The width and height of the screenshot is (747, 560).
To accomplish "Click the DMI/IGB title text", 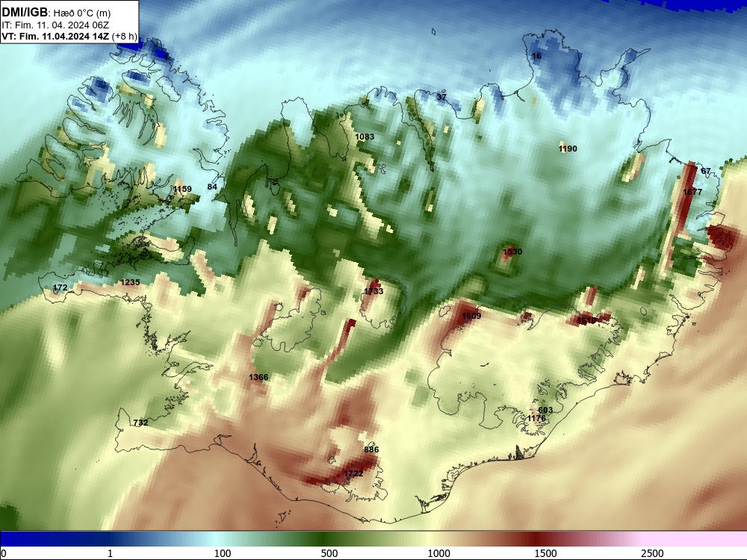I will click(x=25, y=13).
